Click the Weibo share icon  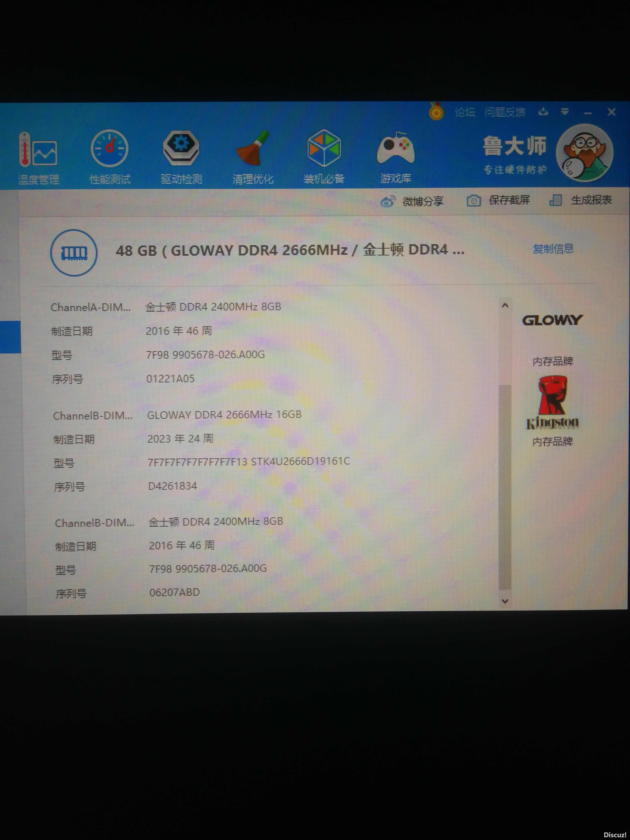click(x=388, y=201)
